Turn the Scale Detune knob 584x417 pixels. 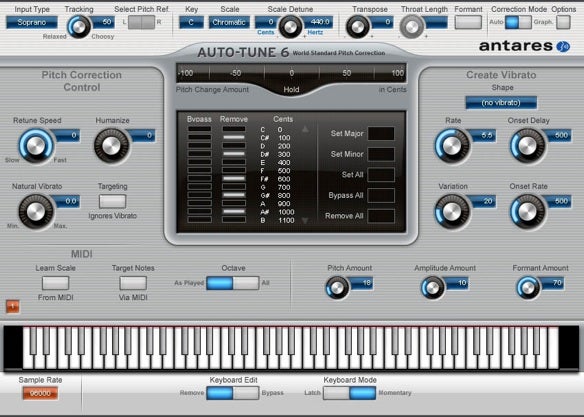pos(290,27)
